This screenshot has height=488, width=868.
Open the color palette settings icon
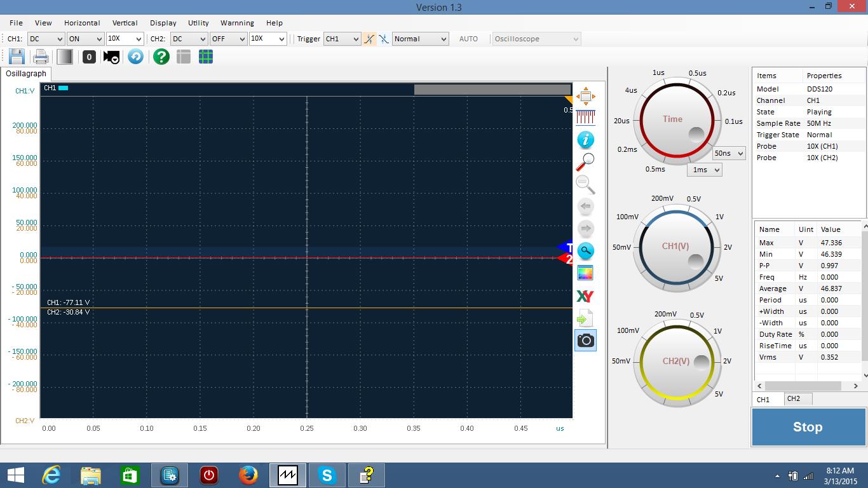coord(585,274)
